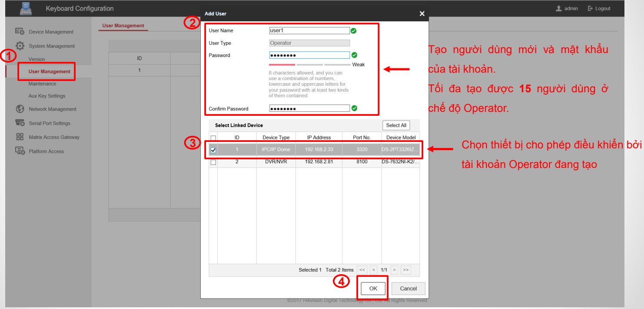This screenshot has height=309, width=644.
Task: Jump to the last page of devices
Action: point(406,270)
